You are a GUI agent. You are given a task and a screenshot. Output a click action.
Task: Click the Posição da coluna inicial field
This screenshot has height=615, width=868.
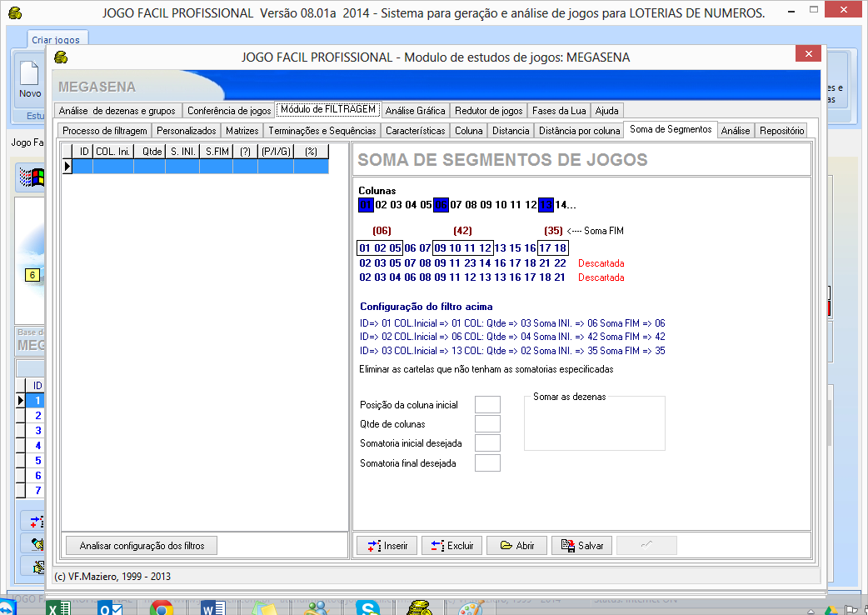pyautogui.click(x=487, y=405)
